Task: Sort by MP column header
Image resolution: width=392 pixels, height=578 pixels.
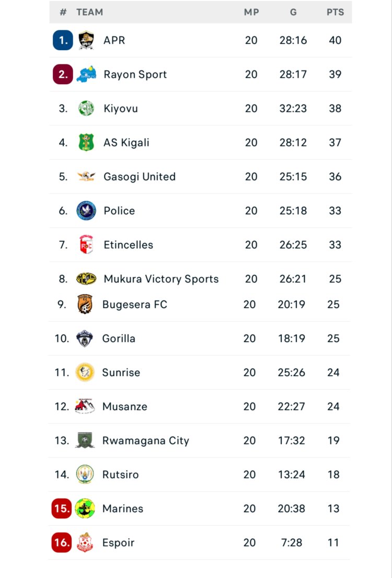Action: click(251, 12)
